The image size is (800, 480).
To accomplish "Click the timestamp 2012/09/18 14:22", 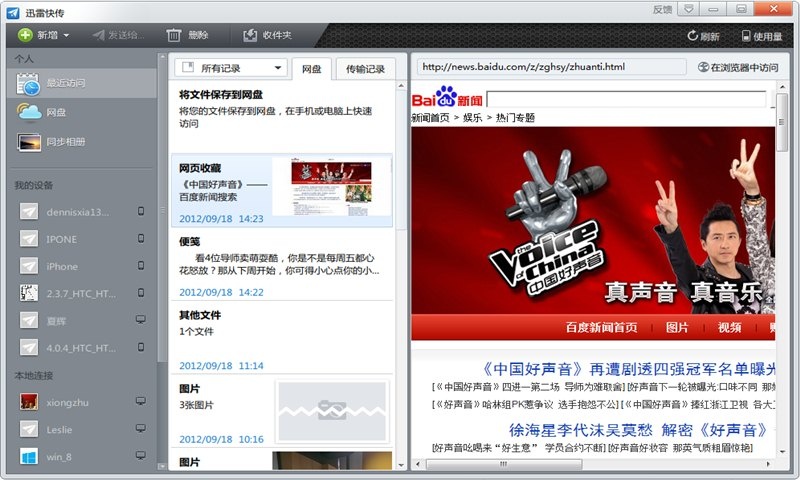I will (x=221, y=292).
